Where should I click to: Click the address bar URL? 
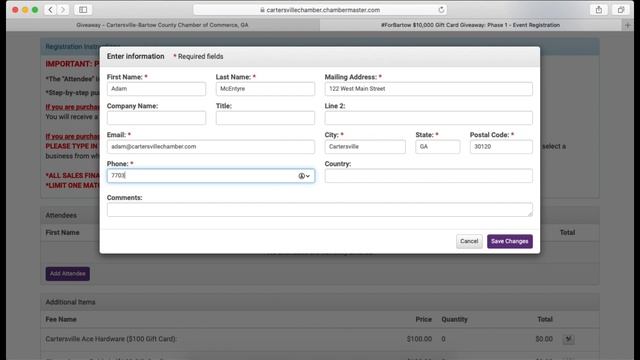(x=323, y=10)
